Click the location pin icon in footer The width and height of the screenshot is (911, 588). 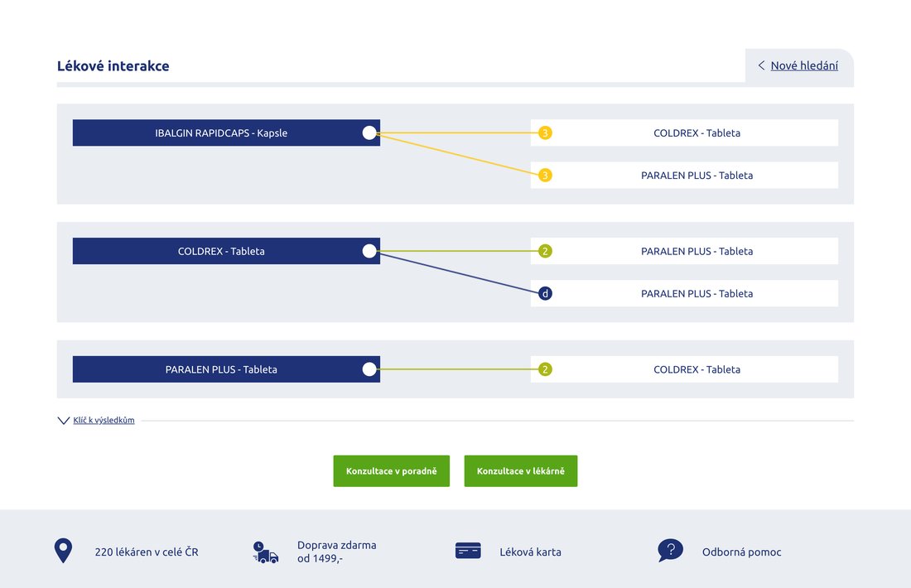pos(63,551)
